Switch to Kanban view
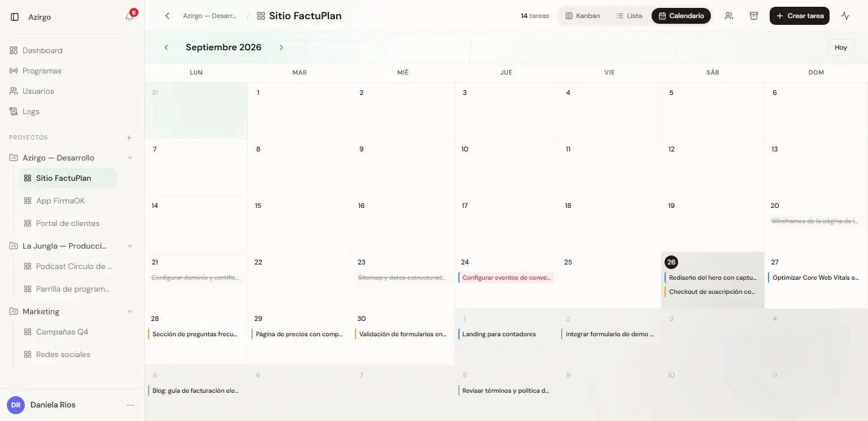The image size is (868, 421). [583, 16]
